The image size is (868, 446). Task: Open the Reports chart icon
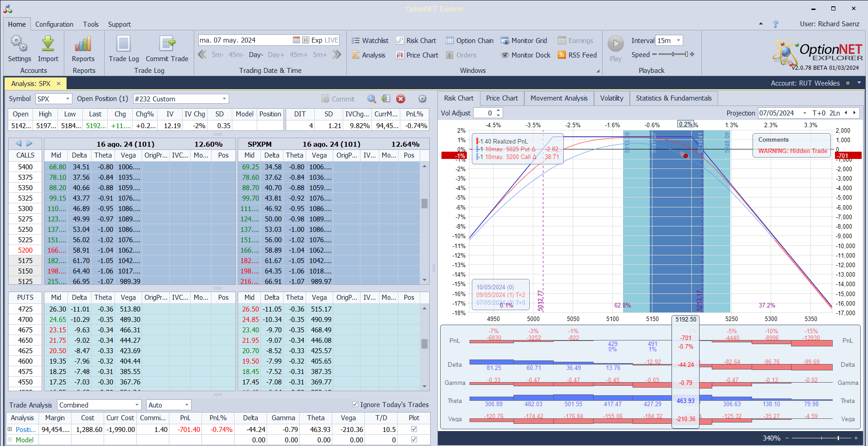83,44
